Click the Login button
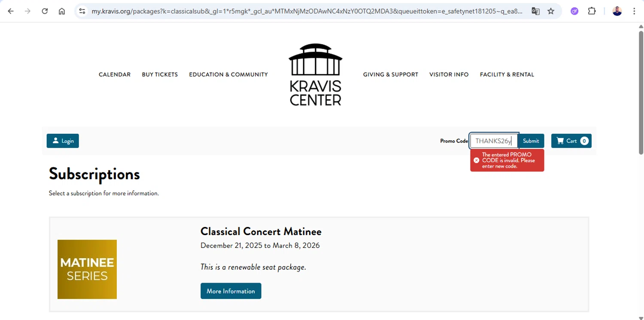 tap(63, 141)
